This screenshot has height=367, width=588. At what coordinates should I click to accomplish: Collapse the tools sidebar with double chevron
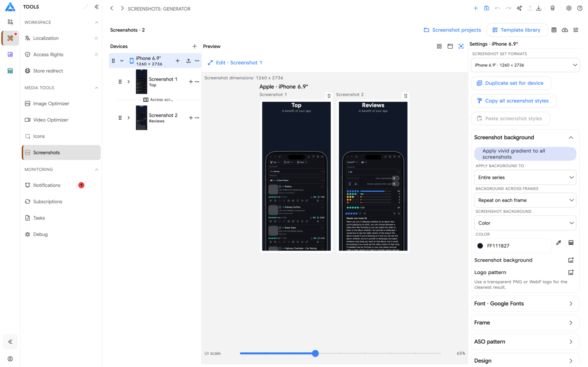pyautogui.click(x=97, y=7)
